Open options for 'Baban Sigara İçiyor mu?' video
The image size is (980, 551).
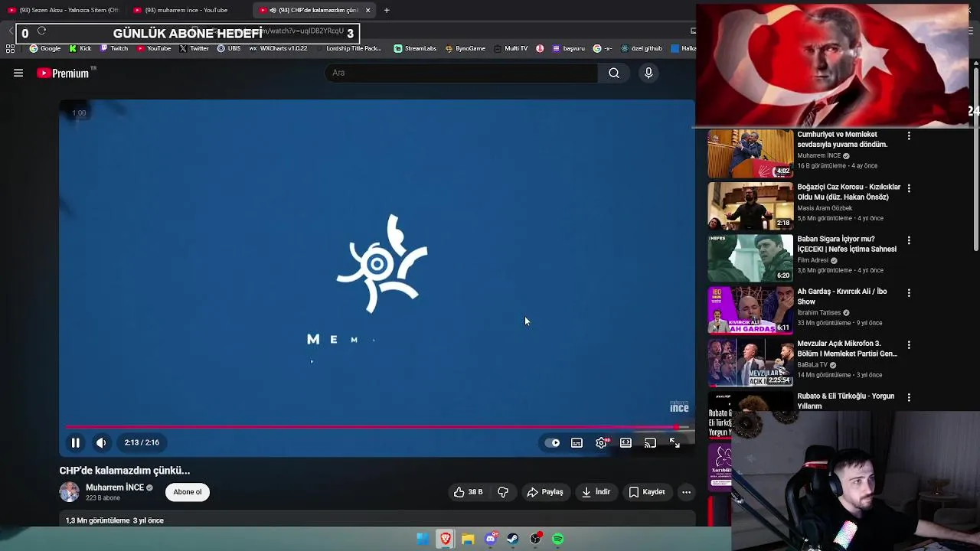click(909, 240)
